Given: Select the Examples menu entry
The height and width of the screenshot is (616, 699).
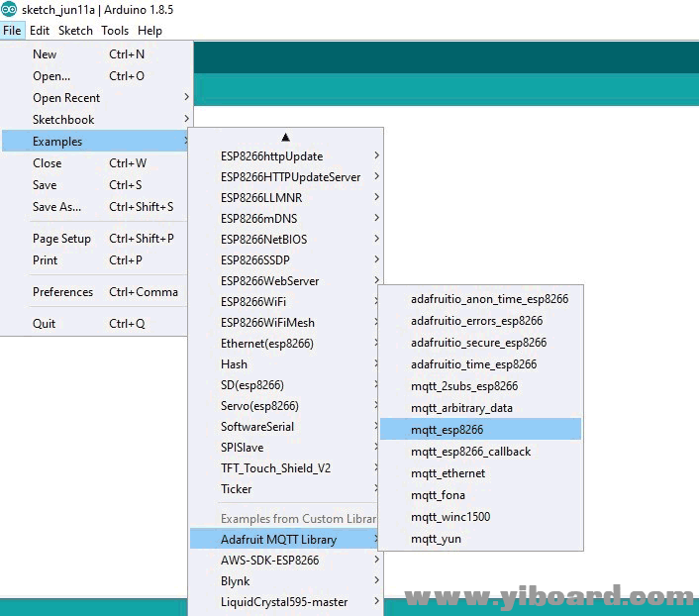Looking at the screenshot, I should click(95, 142).
